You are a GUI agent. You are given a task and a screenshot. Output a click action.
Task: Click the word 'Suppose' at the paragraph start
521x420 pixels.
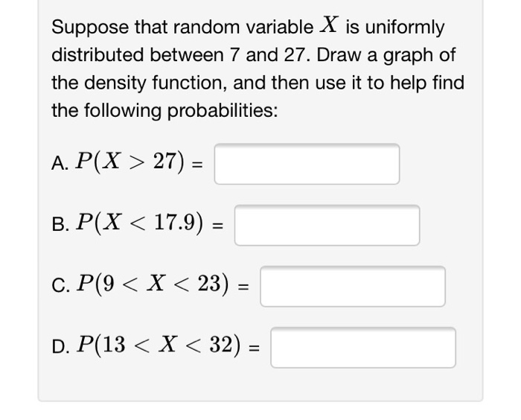(90, 28)
